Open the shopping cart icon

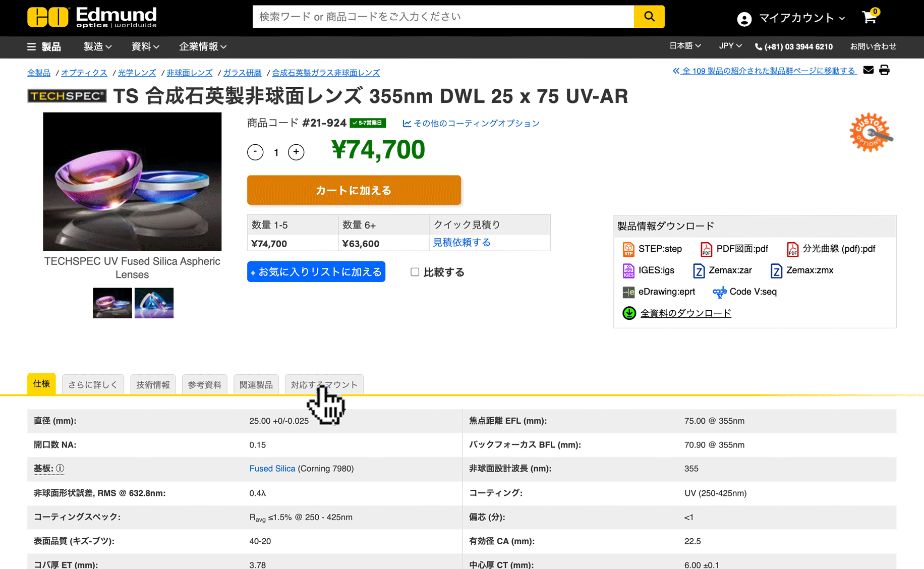869,18
